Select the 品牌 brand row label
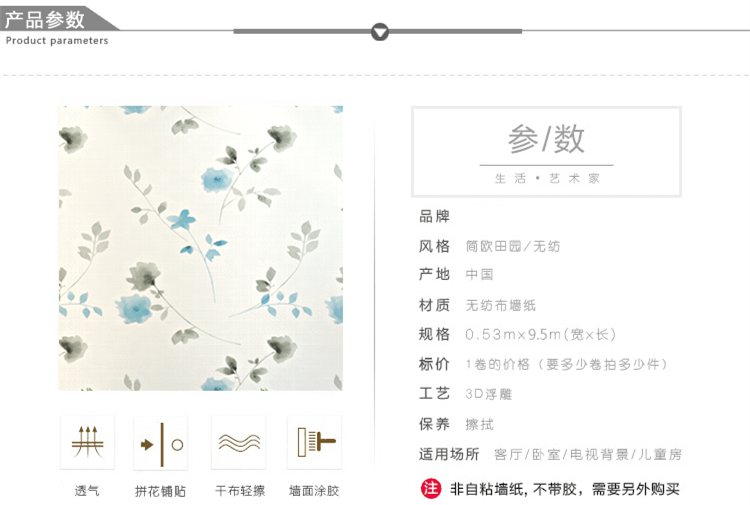The image size is (750, 505). tap(434, 217)
